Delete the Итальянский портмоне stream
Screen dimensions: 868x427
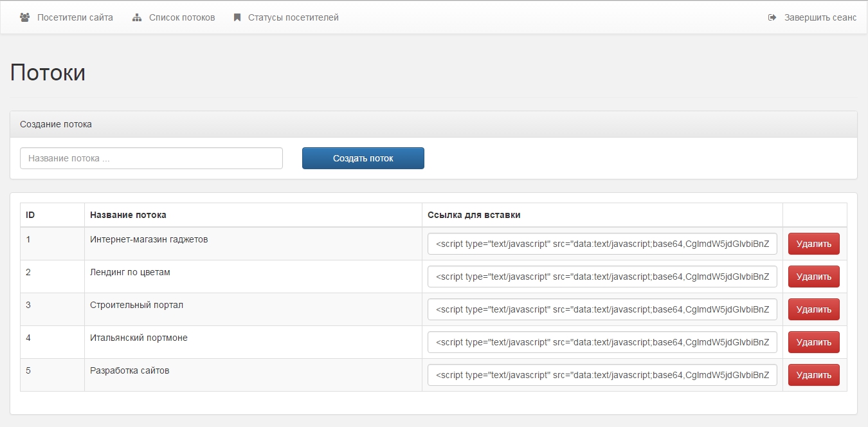click(x=813, y=342)
